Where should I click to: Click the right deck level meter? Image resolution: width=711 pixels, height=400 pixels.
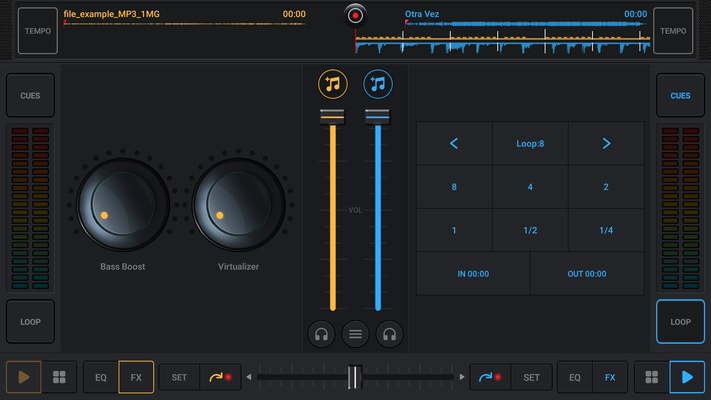click(680, 208)
